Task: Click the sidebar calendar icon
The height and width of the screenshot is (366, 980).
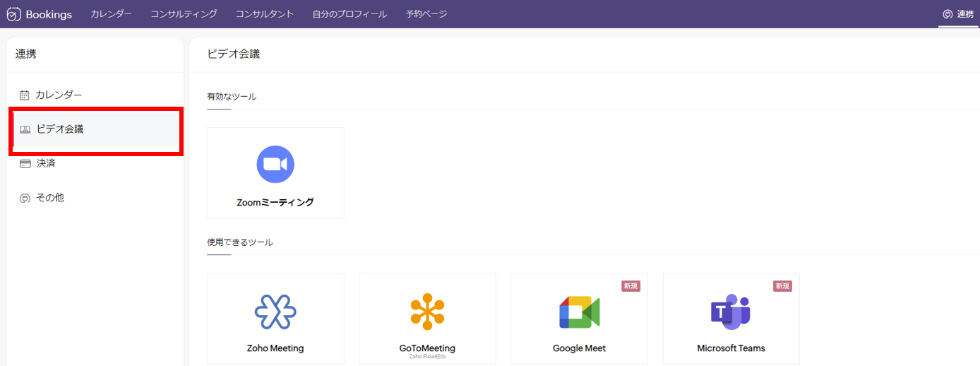Action: [25, 95]
